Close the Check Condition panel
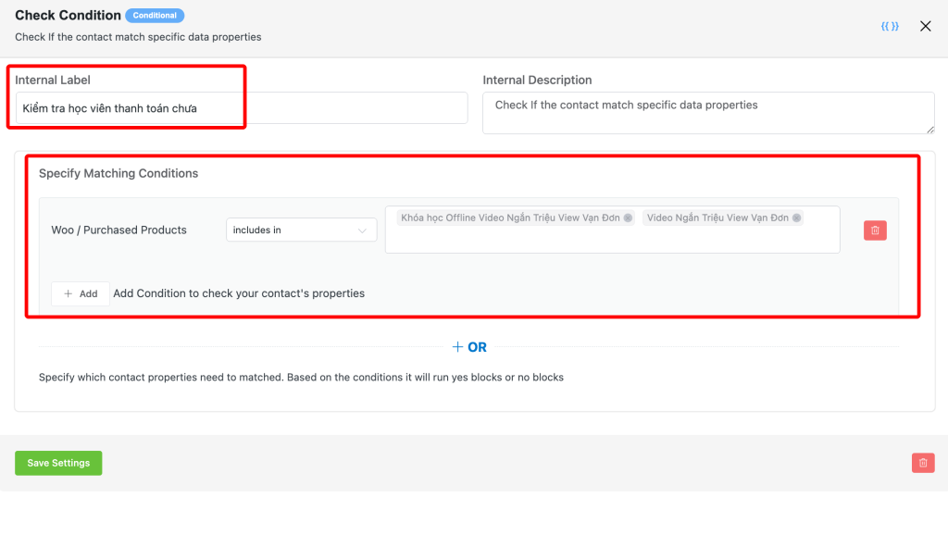This screenshot has width=948, height=560. pos(925,27)
